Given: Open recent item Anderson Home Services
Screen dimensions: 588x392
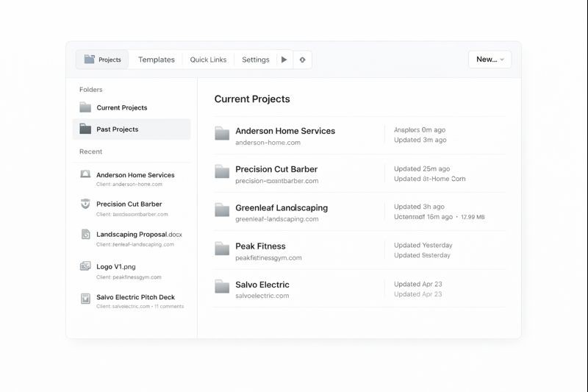Looking at the screenshot, I should pos(132,179).
